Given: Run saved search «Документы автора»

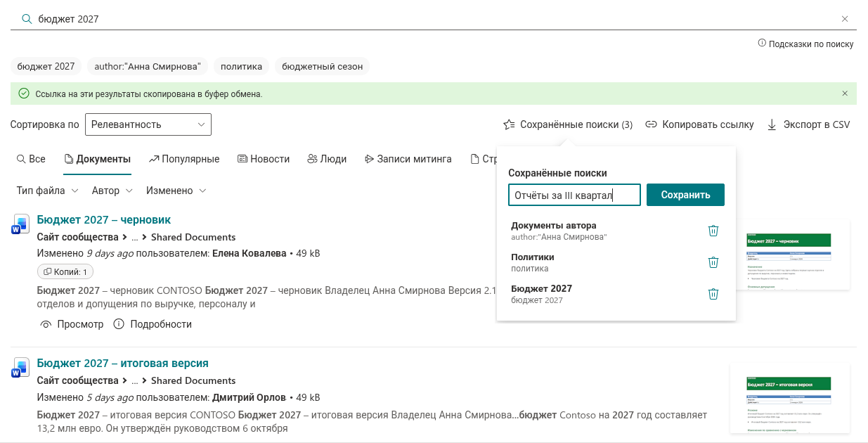Looking at the screenshot, I should 559,231.
